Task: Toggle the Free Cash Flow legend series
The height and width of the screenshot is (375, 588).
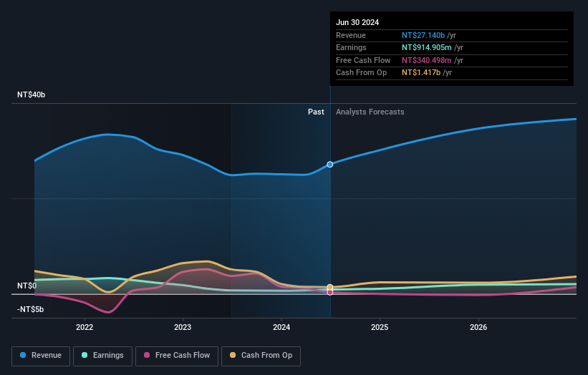Action: point(177,356)
